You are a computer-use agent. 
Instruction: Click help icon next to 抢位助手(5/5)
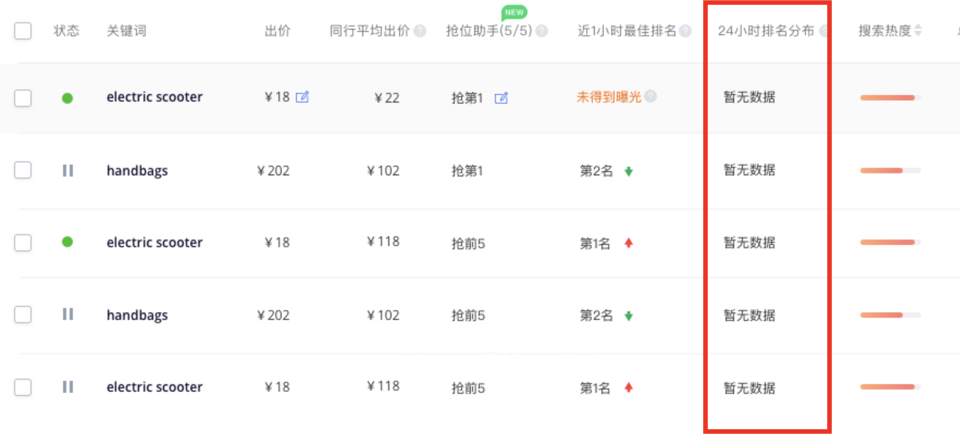pyautogui.click(x=542, y=31)
